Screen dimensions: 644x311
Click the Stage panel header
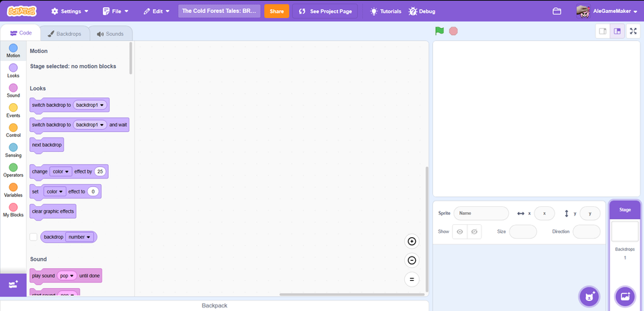click(625, 210)
